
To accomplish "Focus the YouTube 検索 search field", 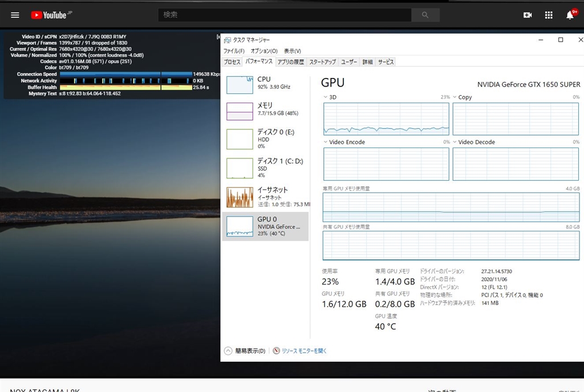I will coord(285,15).
